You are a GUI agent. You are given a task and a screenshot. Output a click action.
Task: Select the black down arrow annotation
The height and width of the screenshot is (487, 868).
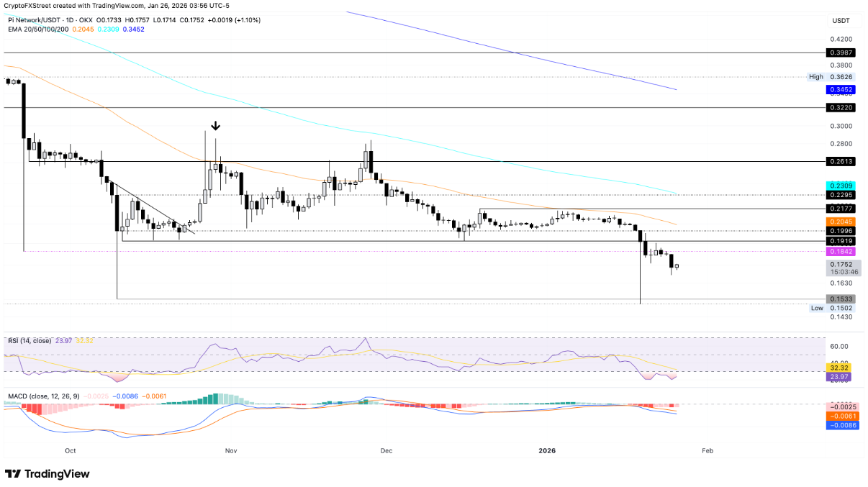pos(214,126)
